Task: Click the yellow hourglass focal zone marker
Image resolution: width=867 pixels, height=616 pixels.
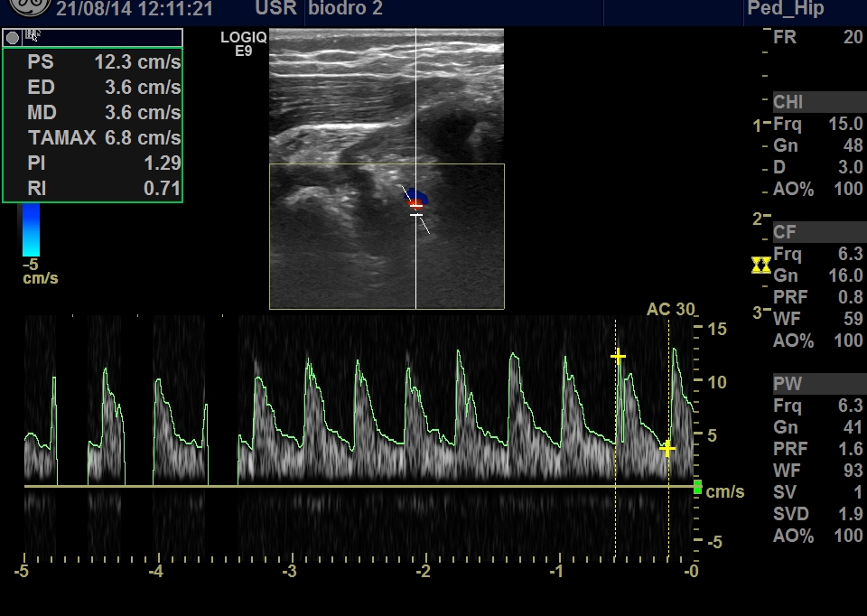Action: pyautogui.click(x=761, y=265)
